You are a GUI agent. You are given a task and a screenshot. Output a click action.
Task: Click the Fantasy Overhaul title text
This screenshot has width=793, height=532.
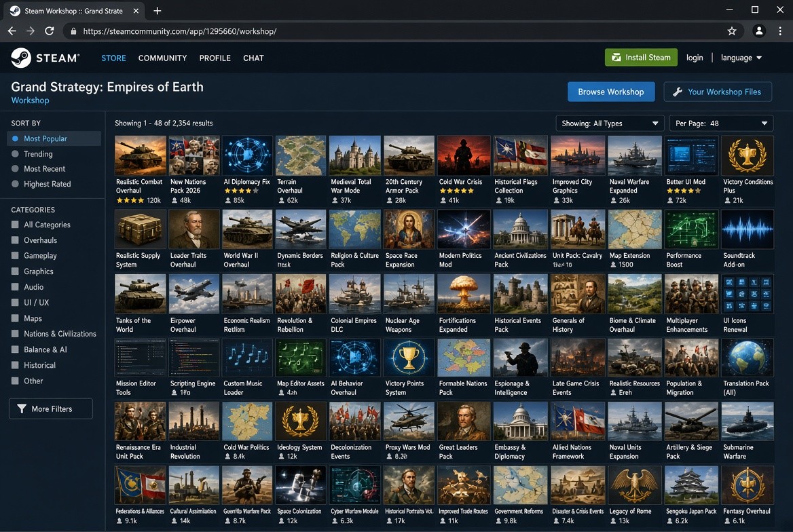tap(746, 511)
